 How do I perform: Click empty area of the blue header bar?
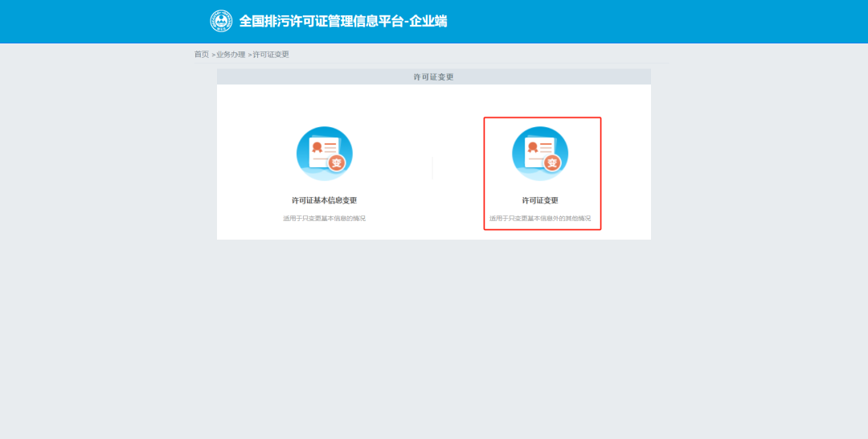coord(643,21)
